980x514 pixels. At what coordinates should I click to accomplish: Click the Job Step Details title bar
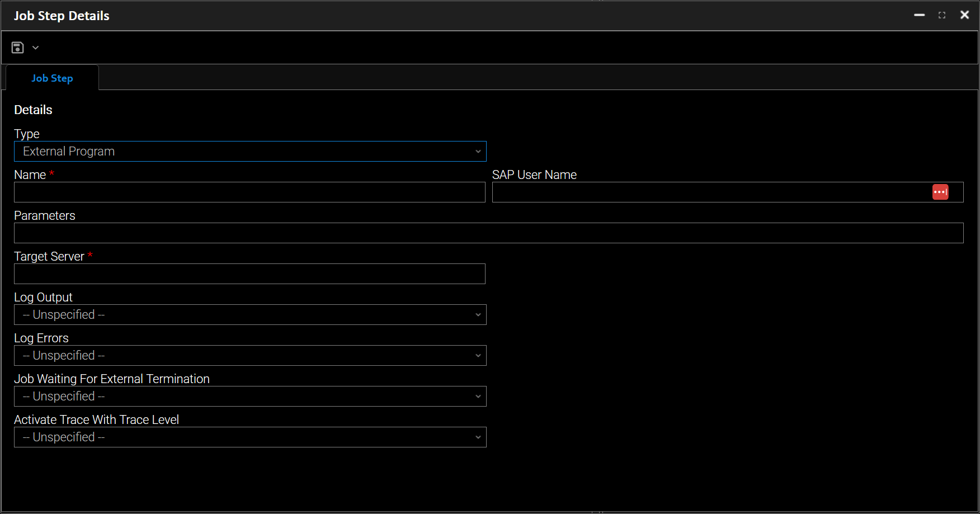pos(447,16)
